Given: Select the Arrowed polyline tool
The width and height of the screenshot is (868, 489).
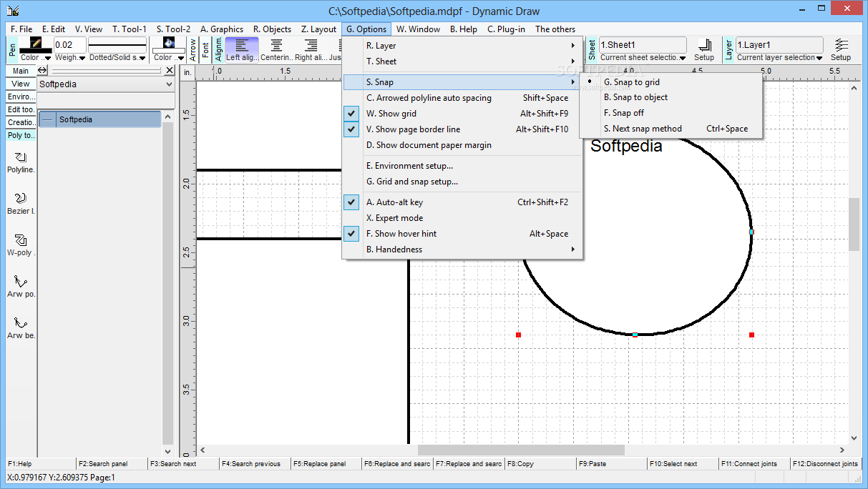Looking at the screenshot, I should coord(21,287).
